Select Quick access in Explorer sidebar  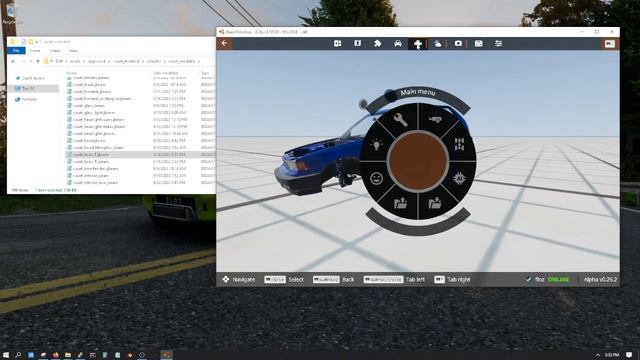[x=33, y=78]
